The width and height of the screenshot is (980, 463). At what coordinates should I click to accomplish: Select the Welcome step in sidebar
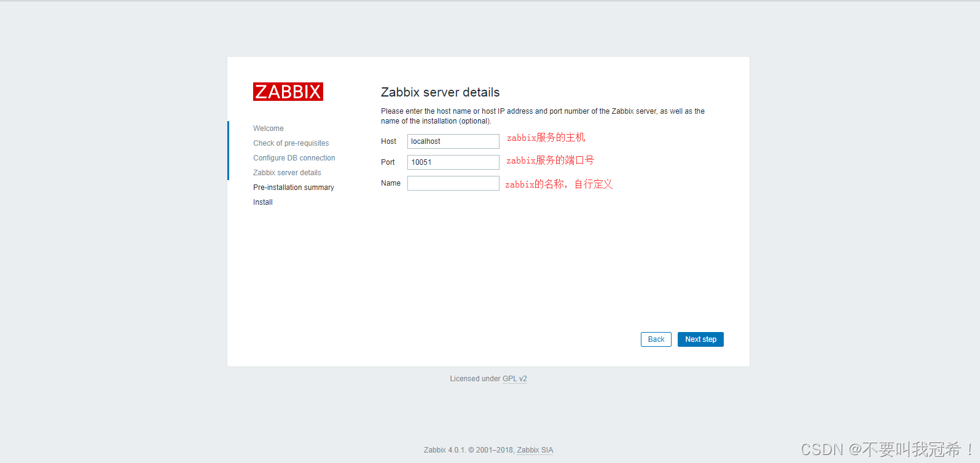[x=269, y=129]
